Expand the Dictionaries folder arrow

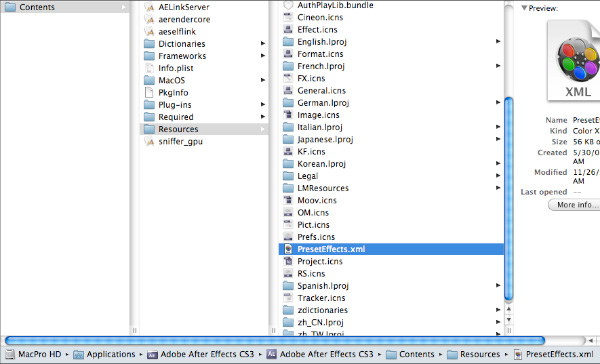263,43
